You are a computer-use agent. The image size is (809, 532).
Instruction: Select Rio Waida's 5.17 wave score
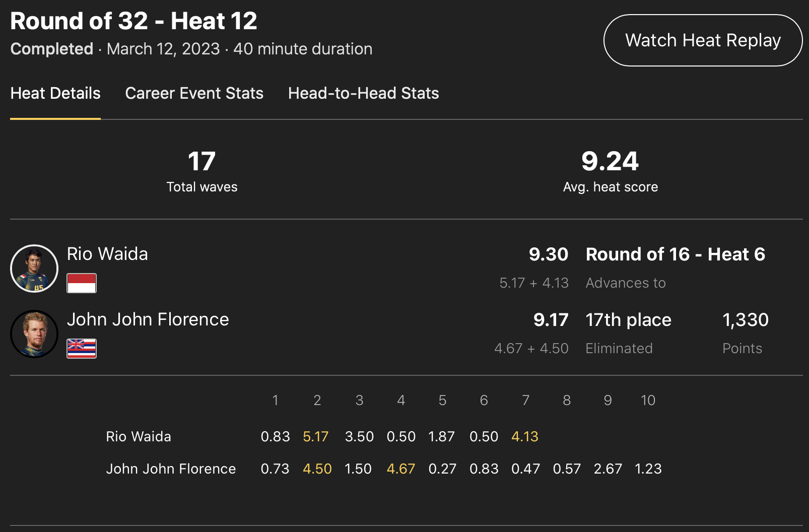click(316, 436)
